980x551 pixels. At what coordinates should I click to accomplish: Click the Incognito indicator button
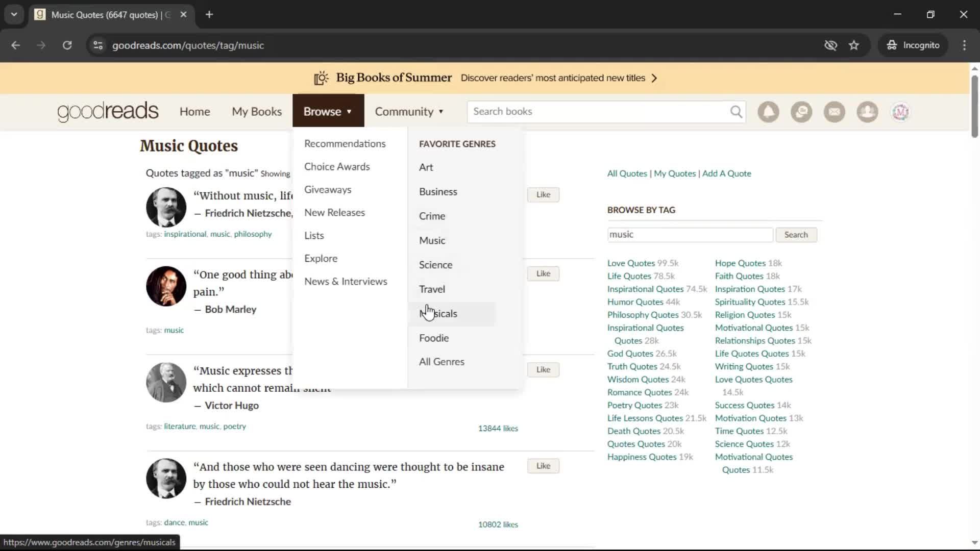pyautogui.click(x=913, y=45)
